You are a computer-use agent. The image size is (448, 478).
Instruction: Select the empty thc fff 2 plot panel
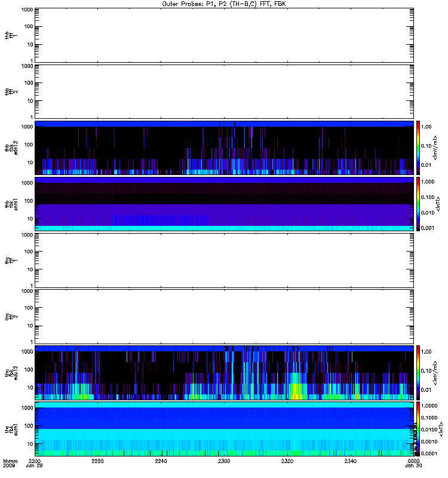coord(224,317)
